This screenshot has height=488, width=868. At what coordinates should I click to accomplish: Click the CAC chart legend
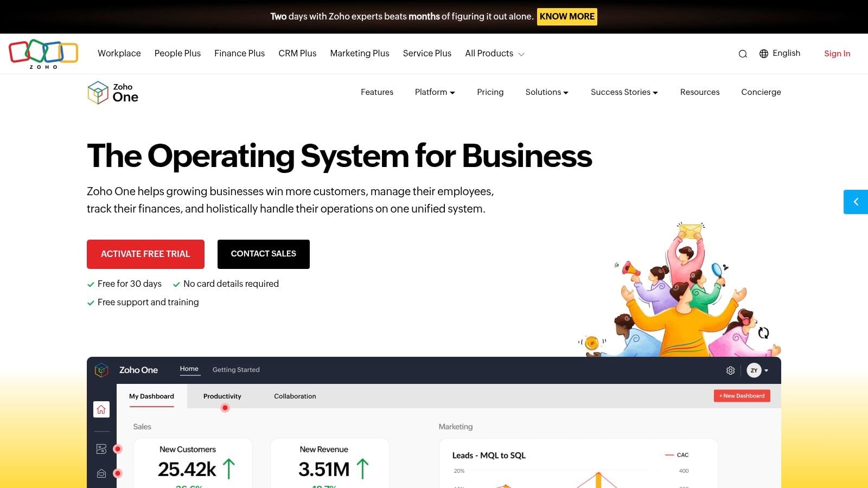pos(677,455)
